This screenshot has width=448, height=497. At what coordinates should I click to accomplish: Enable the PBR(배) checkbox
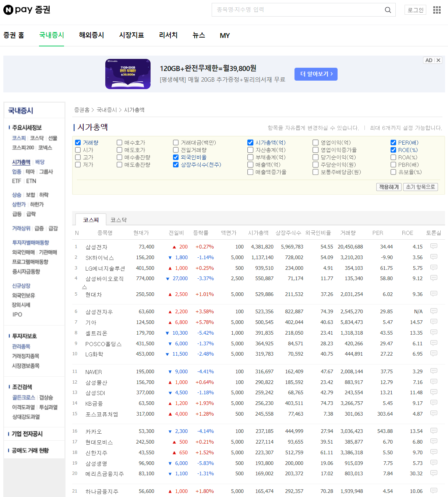(x=393, y=165)
